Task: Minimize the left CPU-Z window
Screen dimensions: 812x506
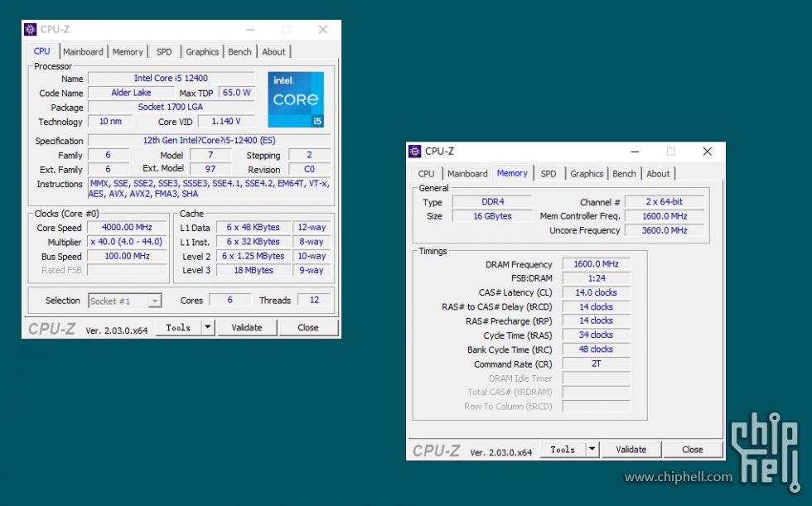Action: [x=250, y=30]
